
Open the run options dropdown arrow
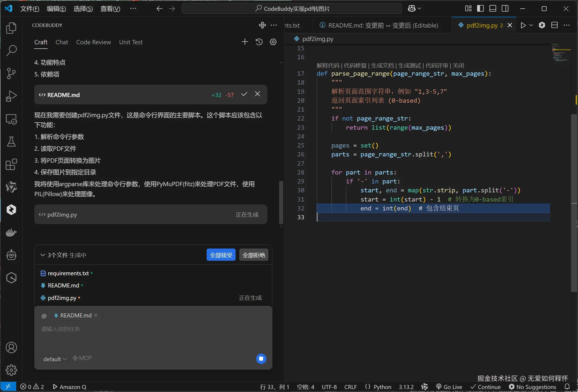coord(531,25)
